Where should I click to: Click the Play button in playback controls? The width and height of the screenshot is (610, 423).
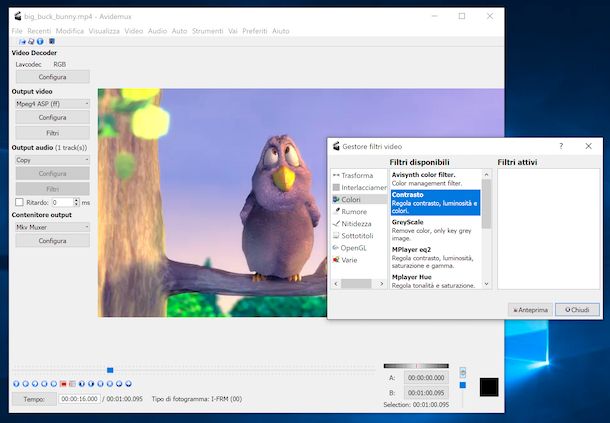click(16, 384)
